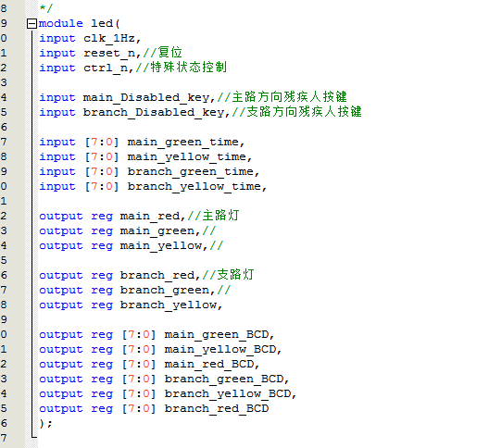This screenshot has width=489, height=448.
Task: Click main_green_time input name
Action: click(182, 143)
